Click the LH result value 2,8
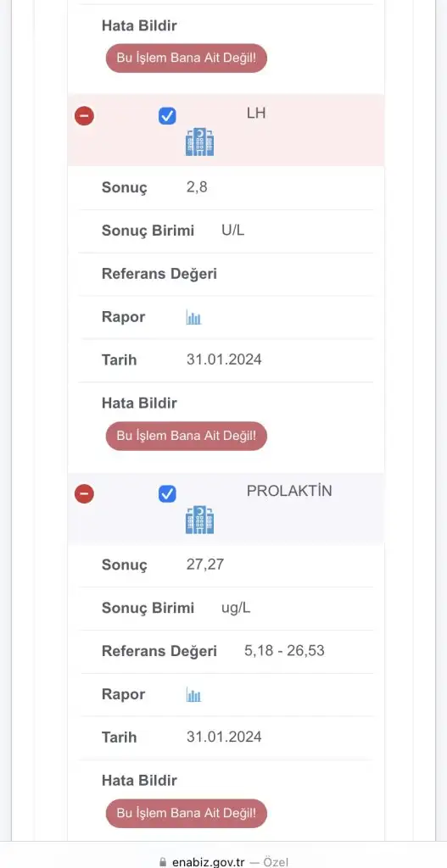 pyautogui.click(x=197, y=187)
